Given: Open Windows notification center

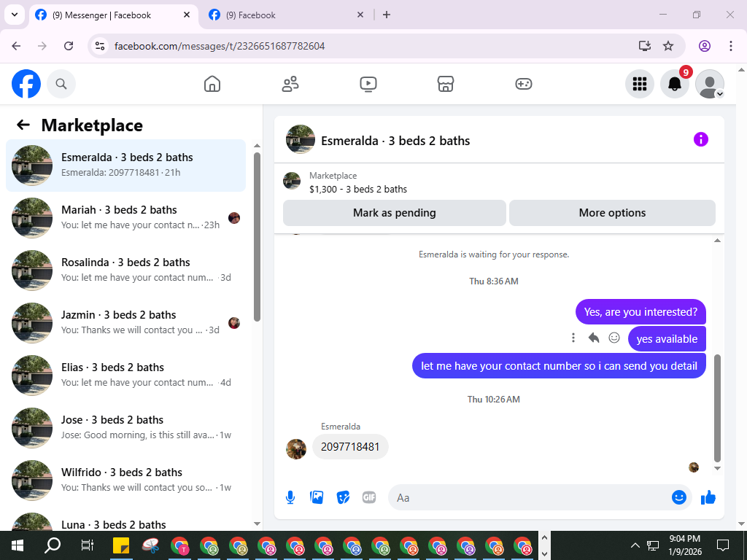Looking at the screenshot, I should (x=723, y=545).
